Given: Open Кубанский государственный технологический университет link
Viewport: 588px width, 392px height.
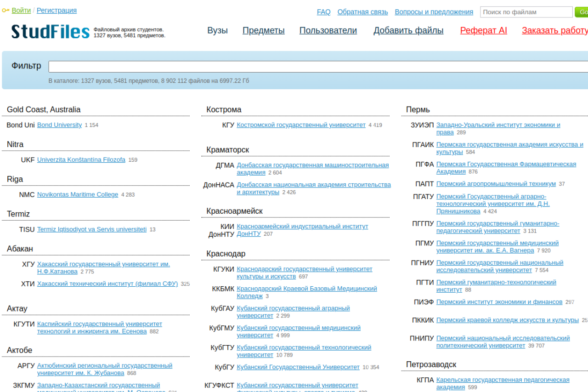Looking at the screenshot, I should click(x=304, y=352).
